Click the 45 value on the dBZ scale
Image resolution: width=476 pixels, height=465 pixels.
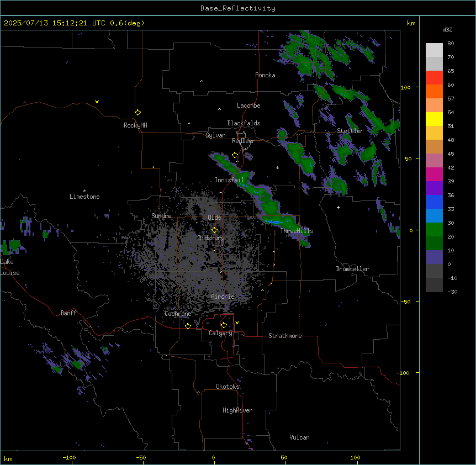coord(451,154)
